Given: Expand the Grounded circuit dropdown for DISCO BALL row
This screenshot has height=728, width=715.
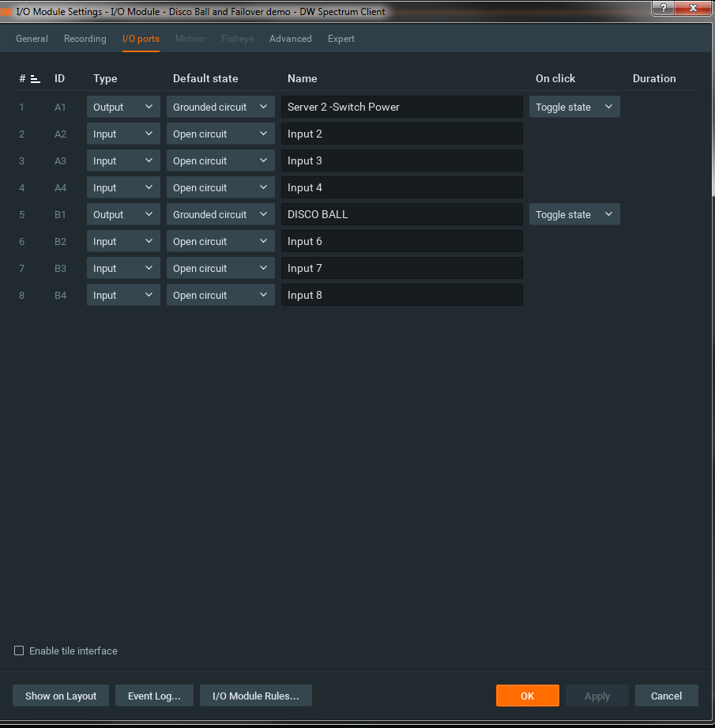Looking at the screenshot, I should (x=220, y=214).
